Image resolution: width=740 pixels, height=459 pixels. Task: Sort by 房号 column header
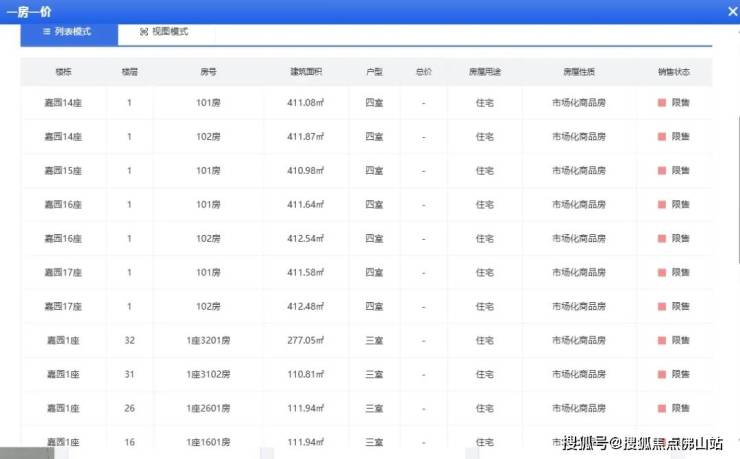(x=208, y=72)
